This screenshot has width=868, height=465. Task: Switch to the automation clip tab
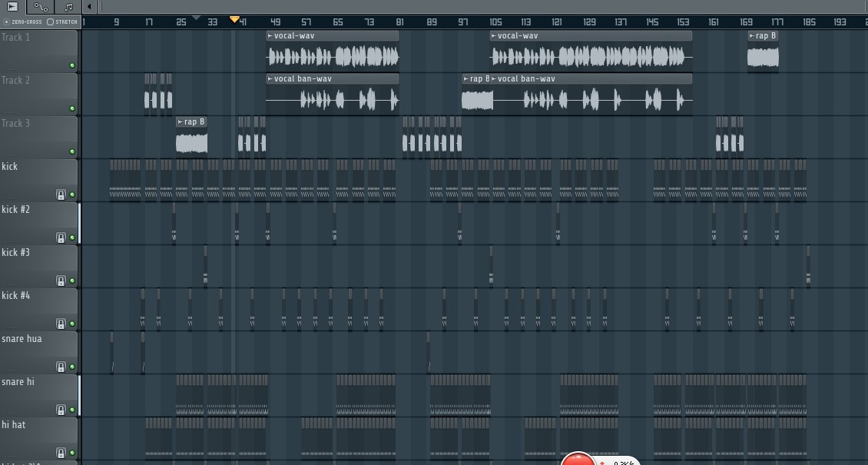point(41,7)
